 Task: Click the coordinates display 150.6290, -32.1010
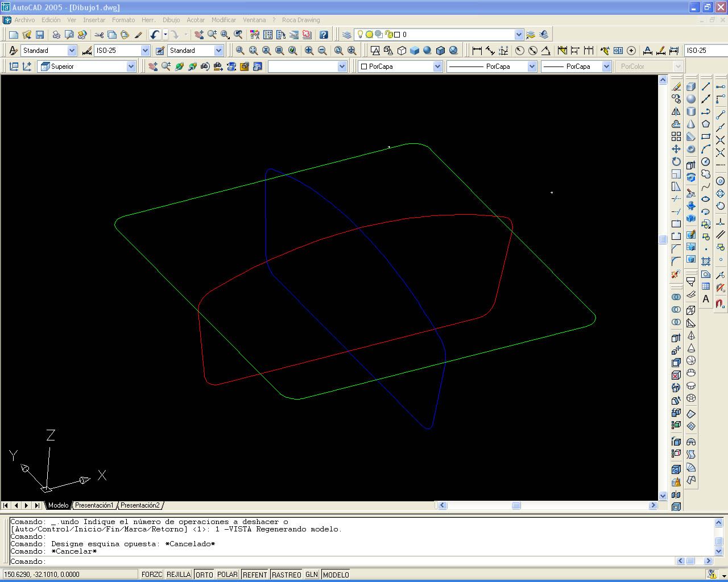70,575
